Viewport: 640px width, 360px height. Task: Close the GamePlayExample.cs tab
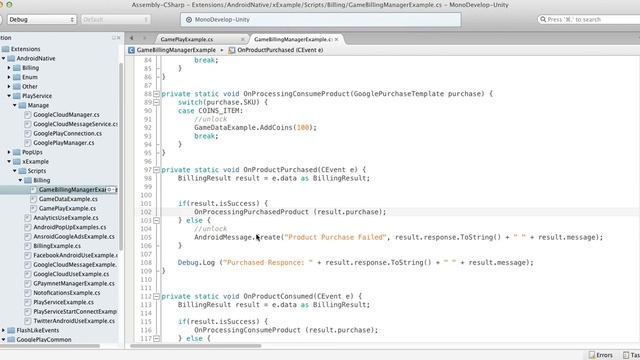[x=242, y=39]
